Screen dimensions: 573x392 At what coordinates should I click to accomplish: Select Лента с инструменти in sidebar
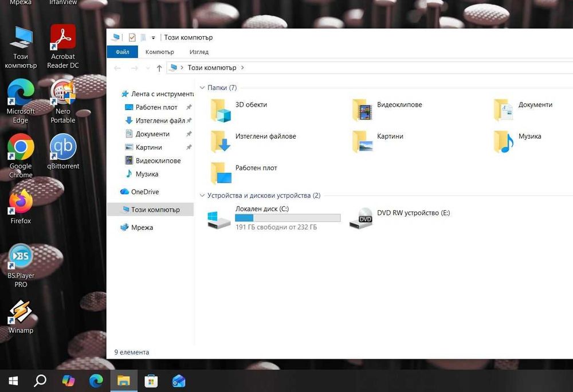157,94
